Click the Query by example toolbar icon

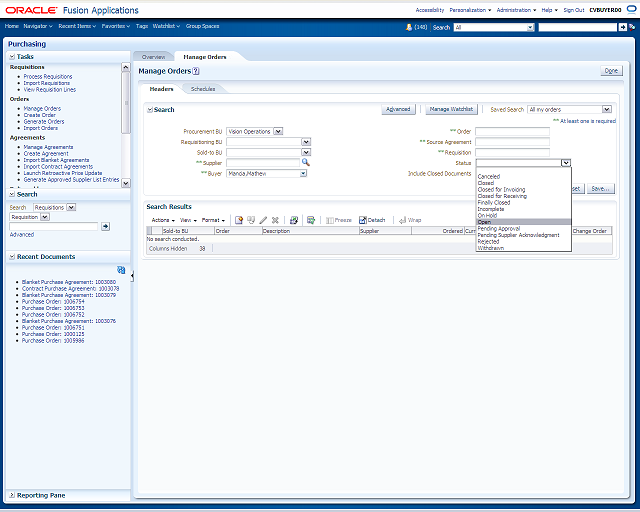pos(311,220)
